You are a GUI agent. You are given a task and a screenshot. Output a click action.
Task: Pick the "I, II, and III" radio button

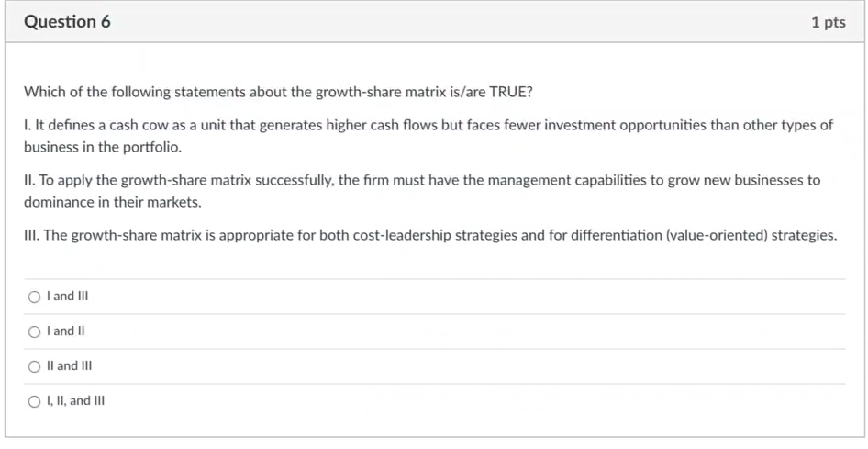[x=34, y=402]
